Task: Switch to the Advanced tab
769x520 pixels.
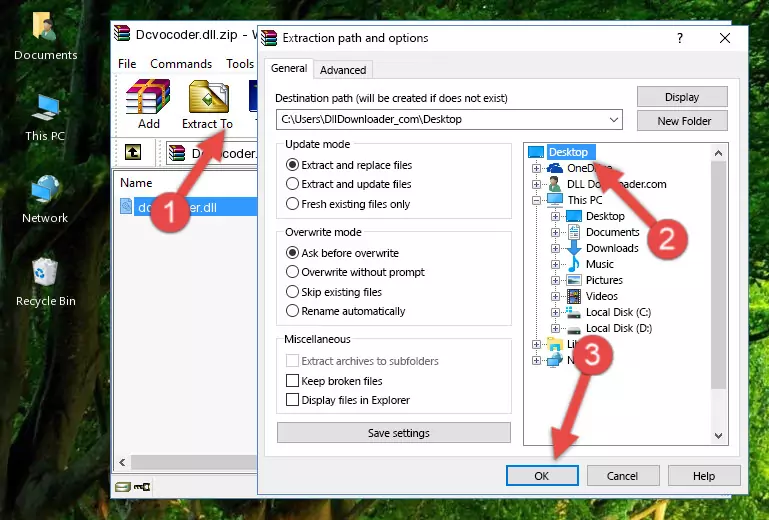Action: pyautogui.click(x=343, y=70)
